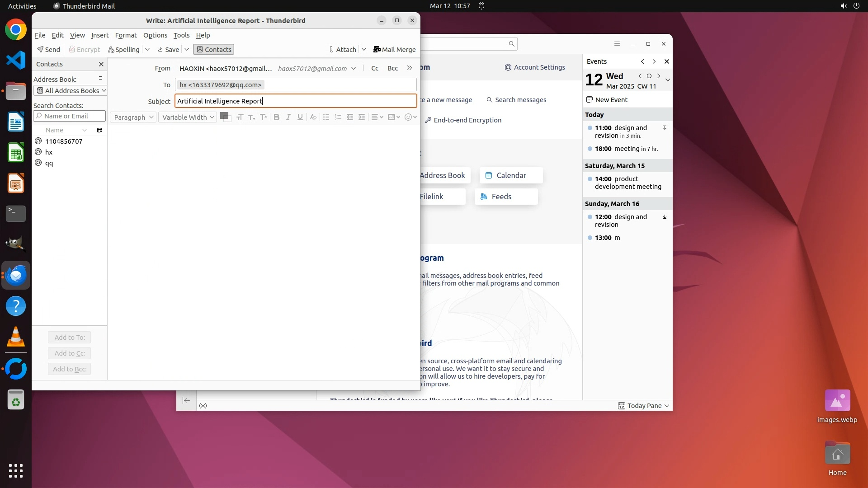Apply numbered list formatting
The width and height of the screenshot is (868, 488).
tap(338, 117)
